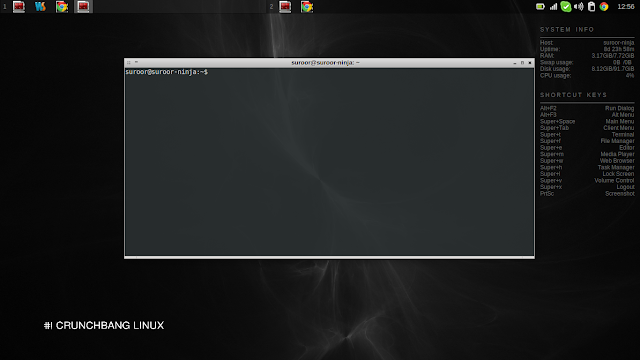Open the network signal strength tray icon
The width and height of the screenshot is (640, 360).
553,7
